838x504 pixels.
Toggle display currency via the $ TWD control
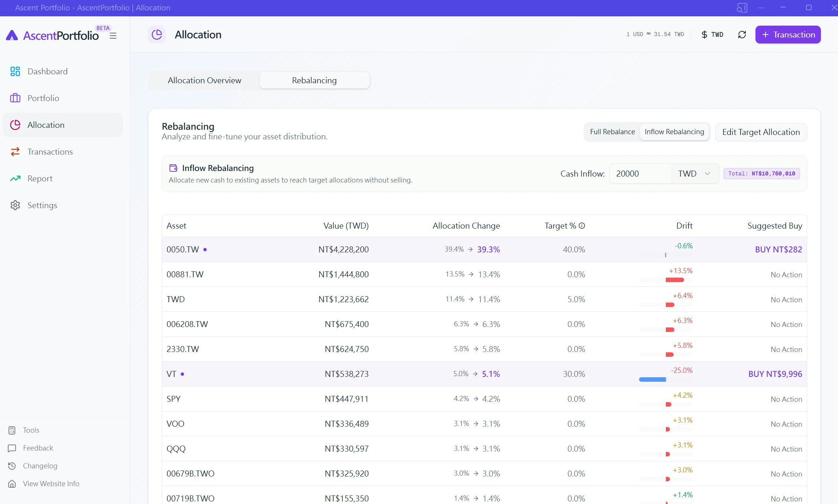(712, 34)
